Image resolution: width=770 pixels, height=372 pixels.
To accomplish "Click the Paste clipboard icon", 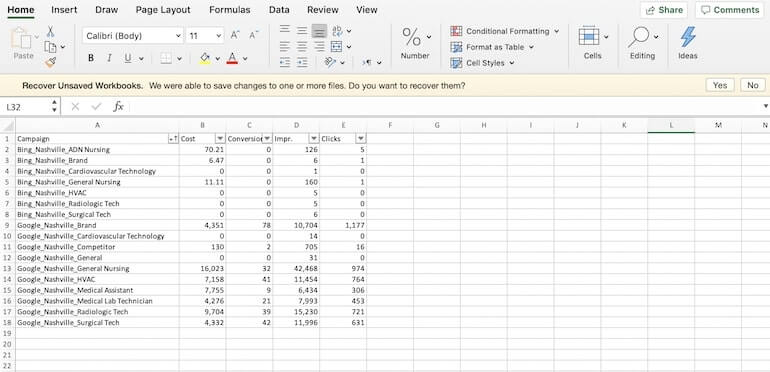I will [x=21, y=38].
